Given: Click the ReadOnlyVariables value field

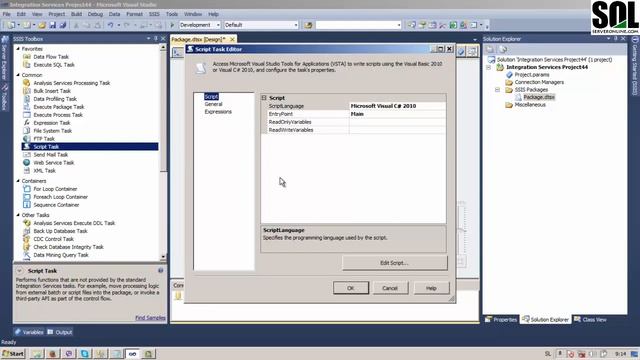Looking at the screenshot, I should [398, 122].
